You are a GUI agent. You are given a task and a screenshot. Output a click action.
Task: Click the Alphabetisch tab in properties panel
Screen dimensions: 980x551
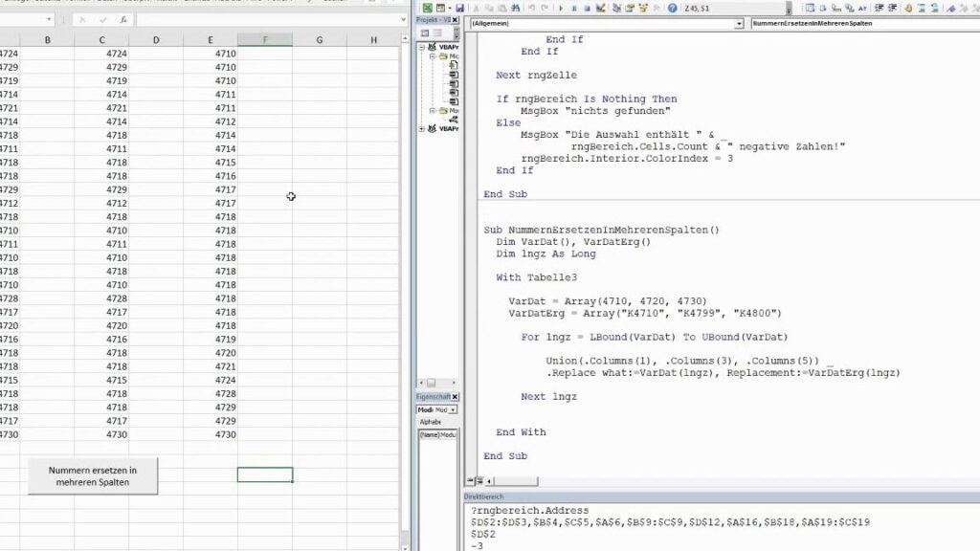click(x=430, y=421)
